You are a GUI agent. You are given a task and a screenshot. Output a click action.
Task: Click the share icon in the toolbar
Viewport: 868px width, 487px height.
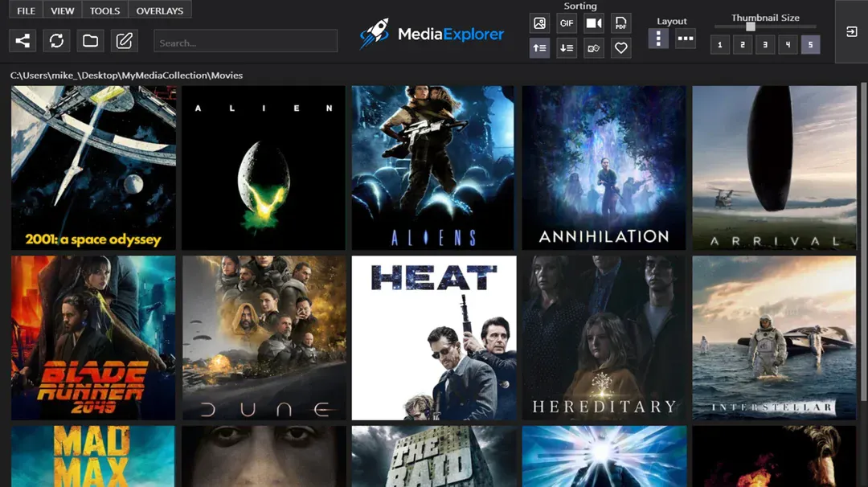pos(23,40)
